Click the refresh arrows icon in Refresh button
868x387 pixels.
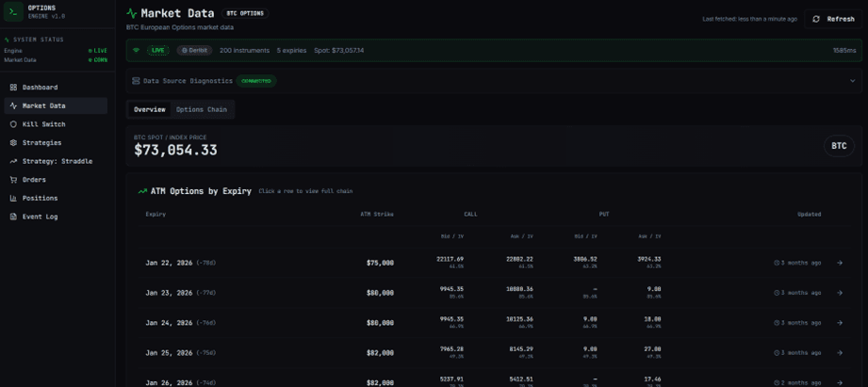(x=816, y=19)
